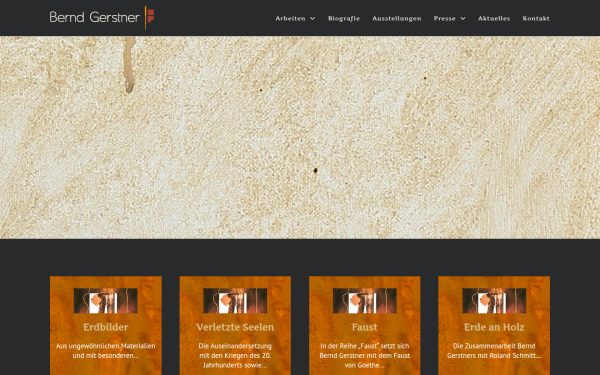
Task: Click the Bernd Gerstner logo
Action: 102,18
